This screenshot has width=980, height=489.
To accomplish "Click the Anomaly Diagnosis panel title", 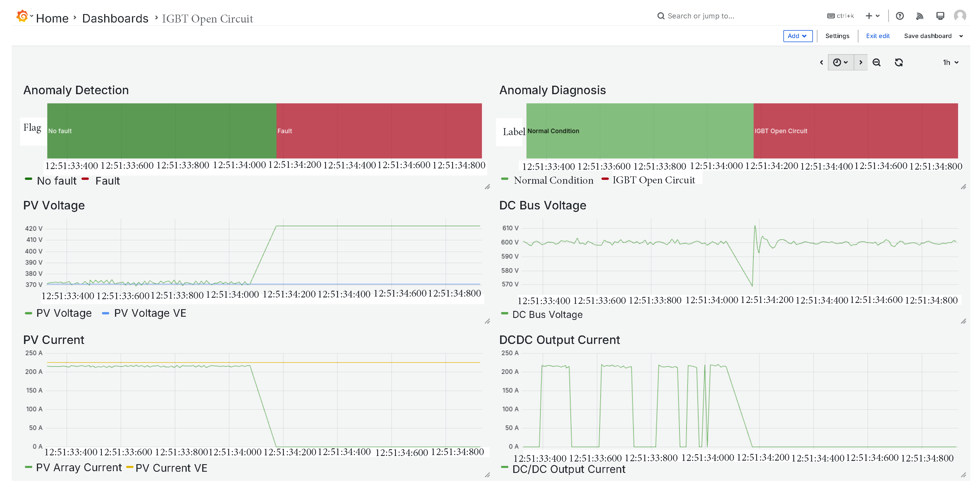I will pyautogui.click(x=552, y=90).
